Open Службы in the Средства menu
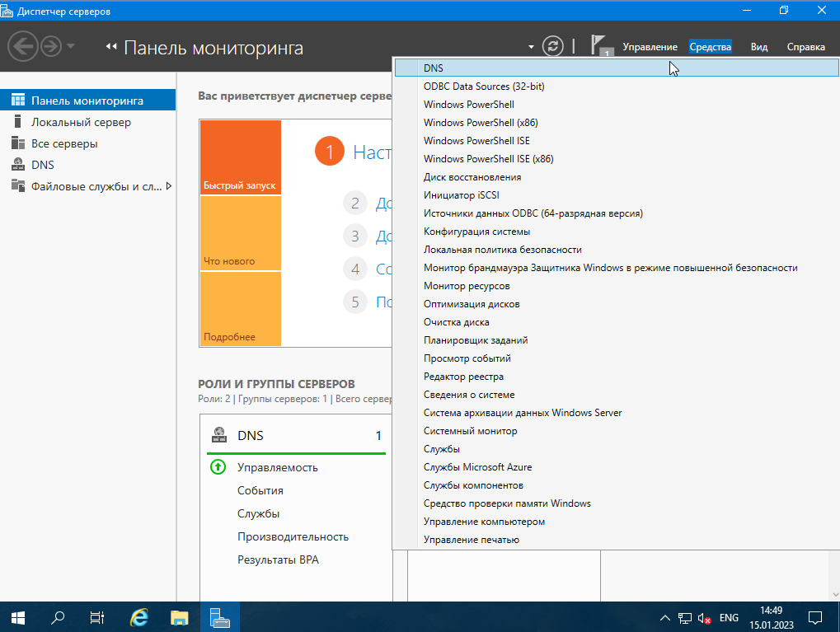The height and width of the screenshot is (632, 840). click(x=617, y=449)
